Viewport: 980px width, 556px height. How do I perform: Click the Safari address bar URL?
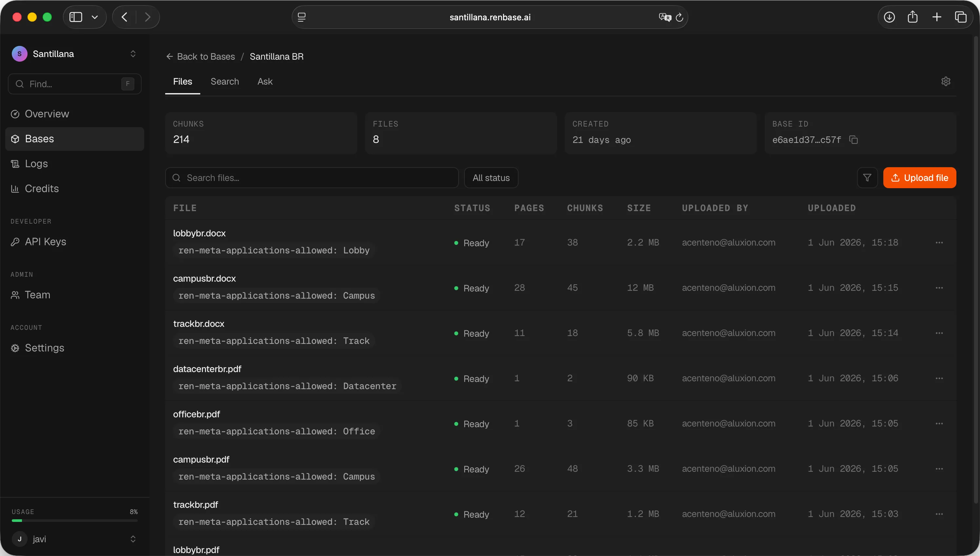tap(490, 17)
